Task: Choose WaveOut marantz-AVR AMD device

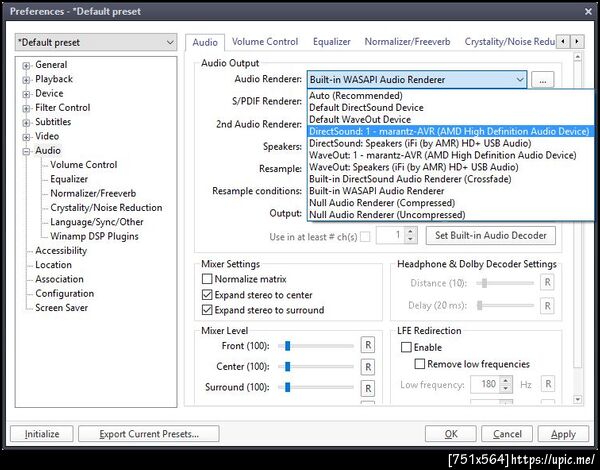Action: 450,155
